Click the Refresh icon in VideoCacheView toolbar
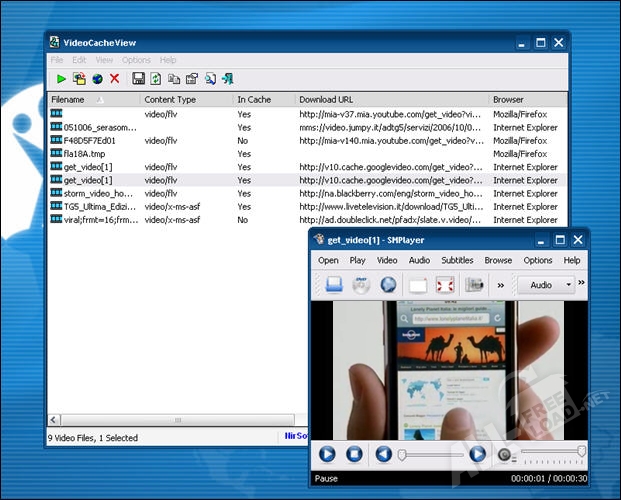 pos(156,78)
